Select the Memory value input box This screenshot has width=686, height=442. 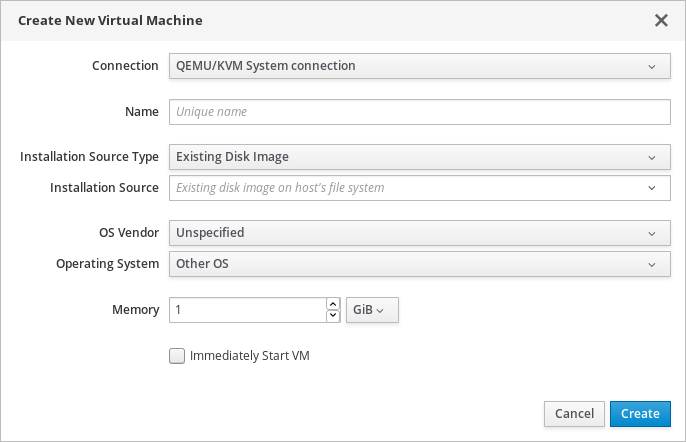[x=247, y=310]
